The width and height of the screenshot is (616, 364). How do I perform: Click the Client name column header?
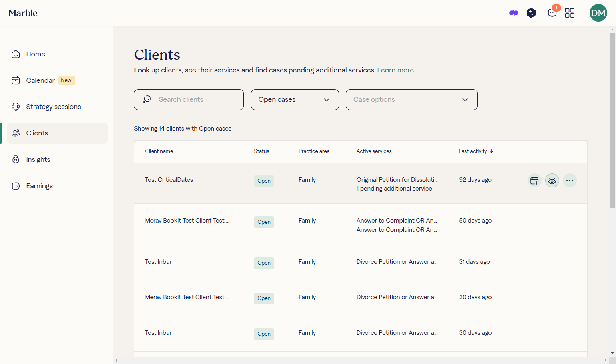click(x=159, y=151)
